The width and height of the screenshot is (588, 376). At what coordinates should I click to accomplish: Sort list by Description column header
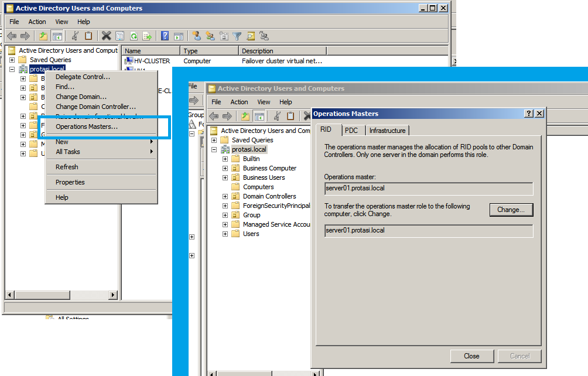[283, 51]
